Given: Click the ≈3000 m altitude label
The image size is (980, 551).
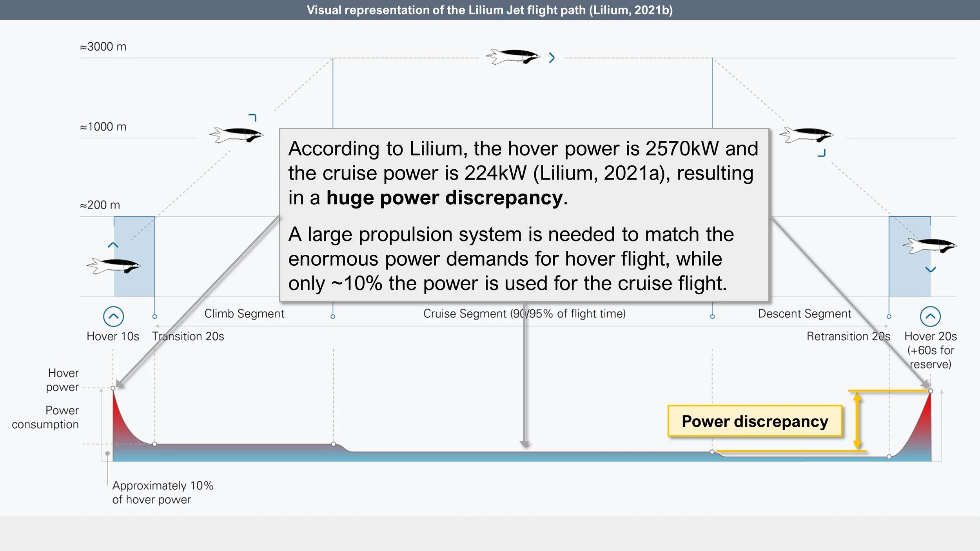Looking at the screenshot, I should pos(103,47).
